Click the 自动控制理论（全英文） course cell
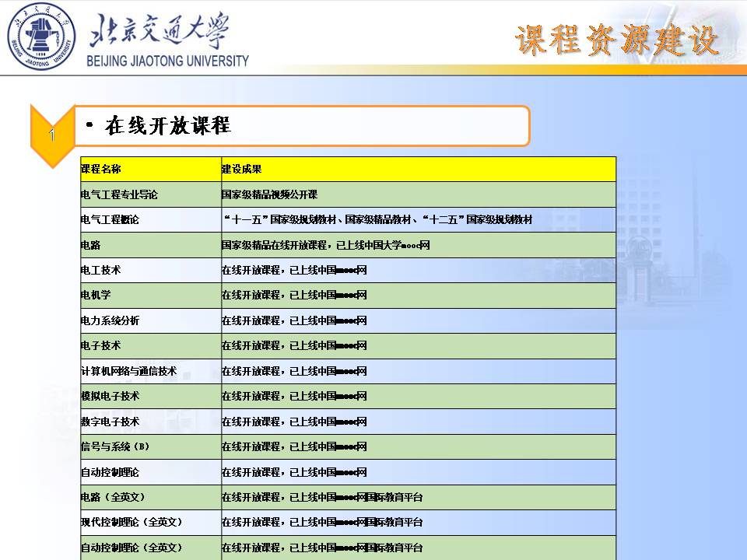 point(132,548)
